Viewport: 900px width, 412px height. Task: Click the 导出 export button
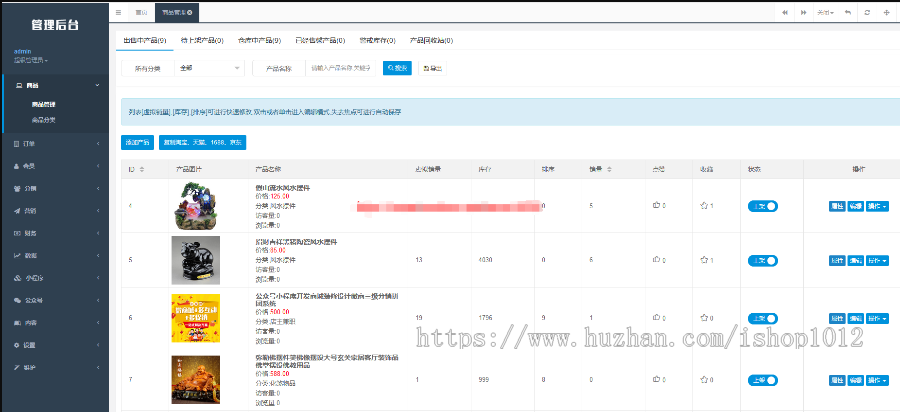tap(432, 68)
